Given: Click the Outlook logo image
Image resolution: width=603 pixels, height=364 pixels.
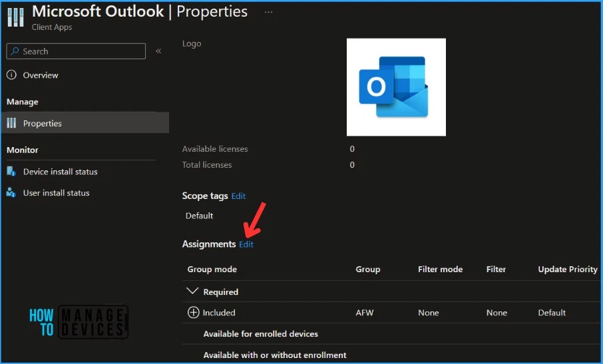Looking at the screenshot, I should (396, 87).
